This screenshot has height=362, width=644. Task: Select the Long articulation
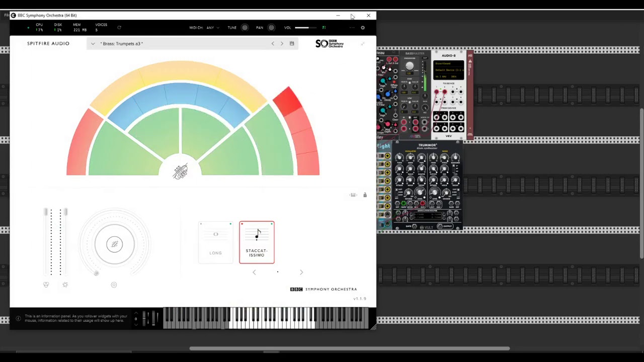pyautogui.click(x=215, y=242)
